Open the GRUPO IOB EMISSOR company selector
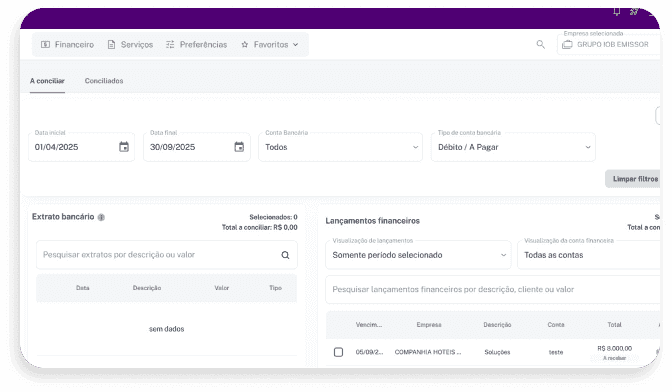The width and height of the screenshot is (672, 392). pos(608,45)
